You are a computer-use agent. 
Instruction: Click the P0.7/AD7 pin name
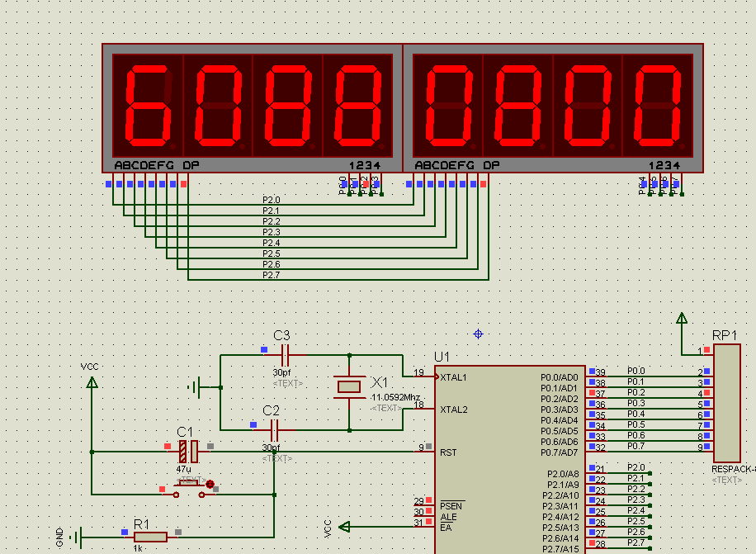(x=560, y=452)
